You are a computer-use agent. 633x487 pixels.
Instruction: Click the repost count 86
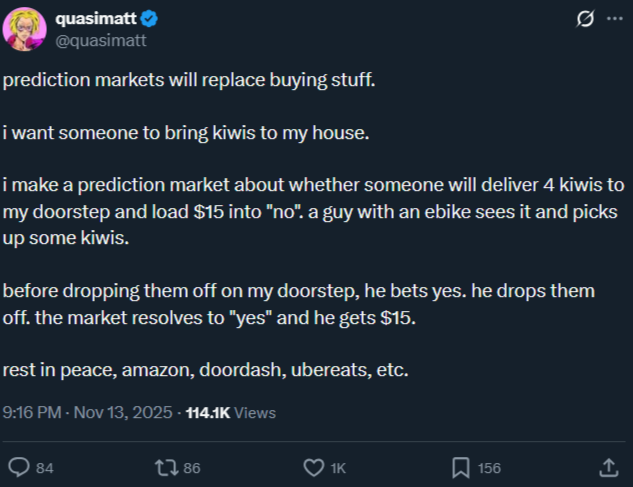pos(193,468)
